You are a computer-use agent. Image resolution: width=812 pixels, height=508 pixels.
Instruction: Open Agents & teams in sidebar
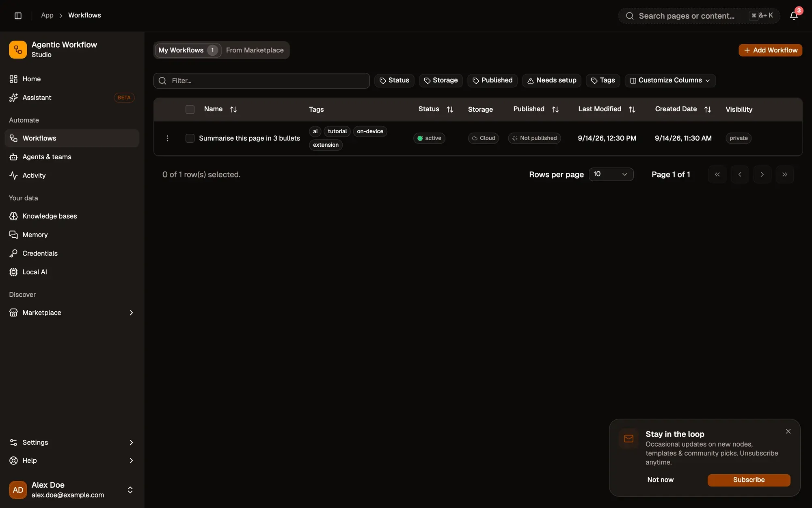click(72, 157)
